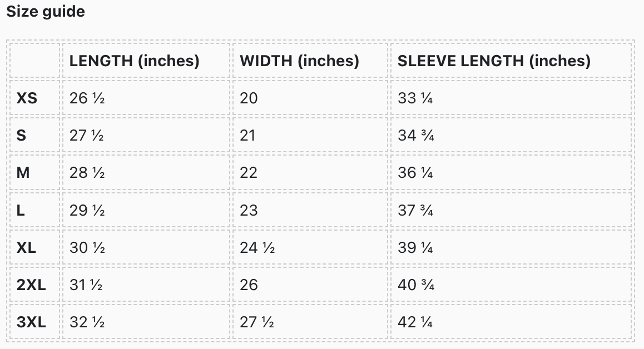Image resolution: width=644 pixels, height=349 pixels.
Task: Select the LENGTH (inches) column header
Action: pyautogui.click(x=134, y=61)
